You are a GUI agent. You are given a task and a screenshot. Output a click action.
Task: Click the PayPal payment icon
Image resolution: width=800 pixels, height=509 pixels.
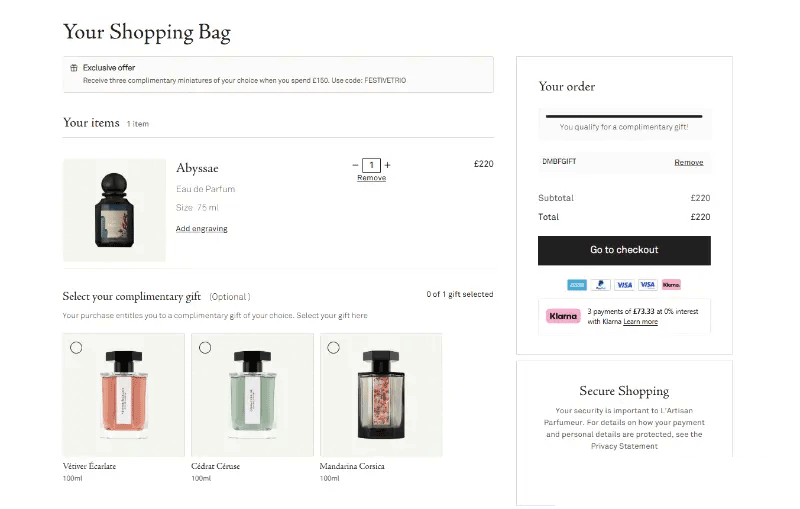point(600,285)
